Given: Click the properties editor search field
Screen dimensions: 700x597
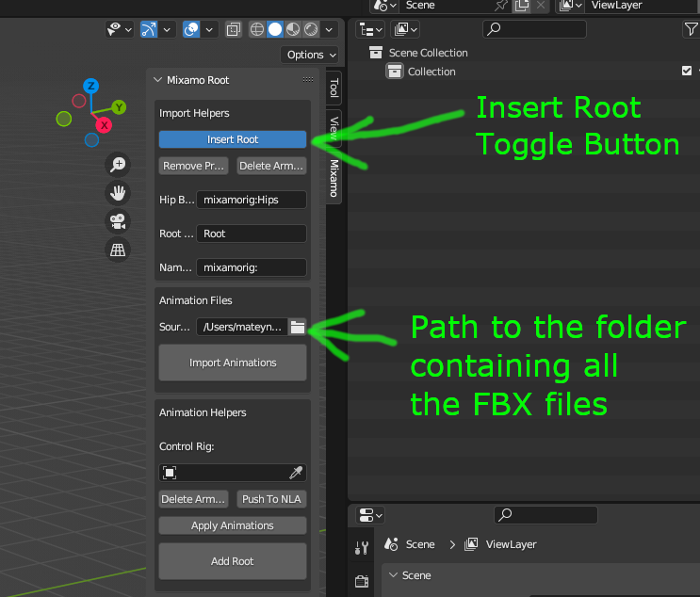Looking at the screenshot, I should click(545, 515).
